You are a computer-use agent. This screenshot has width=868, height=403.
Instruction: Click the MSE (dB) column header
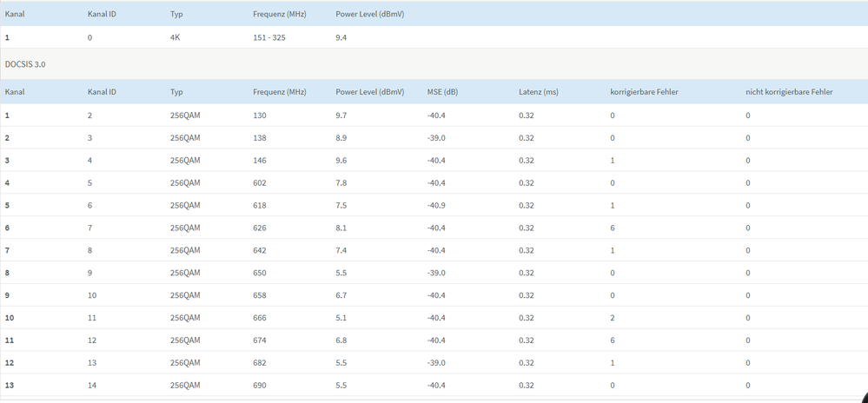pyautogui.click(x=443, y=92)
